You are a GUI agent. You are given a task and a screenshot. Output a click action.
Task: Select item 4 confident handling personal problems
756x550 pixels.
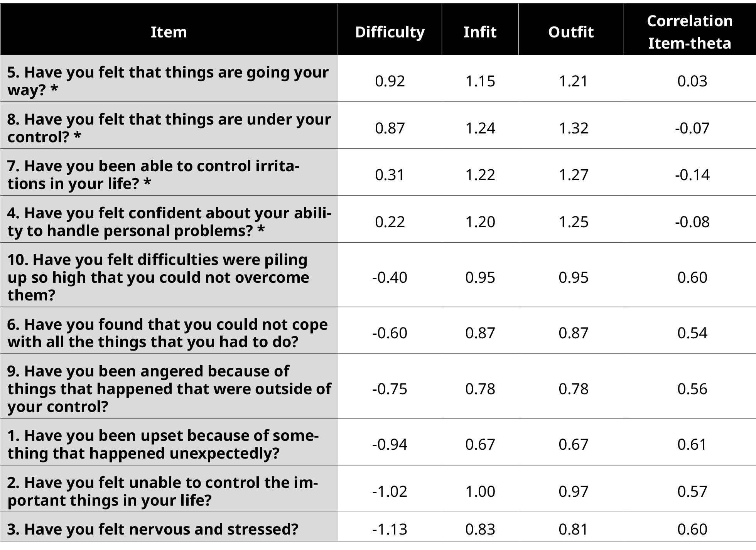coord(378,219)
